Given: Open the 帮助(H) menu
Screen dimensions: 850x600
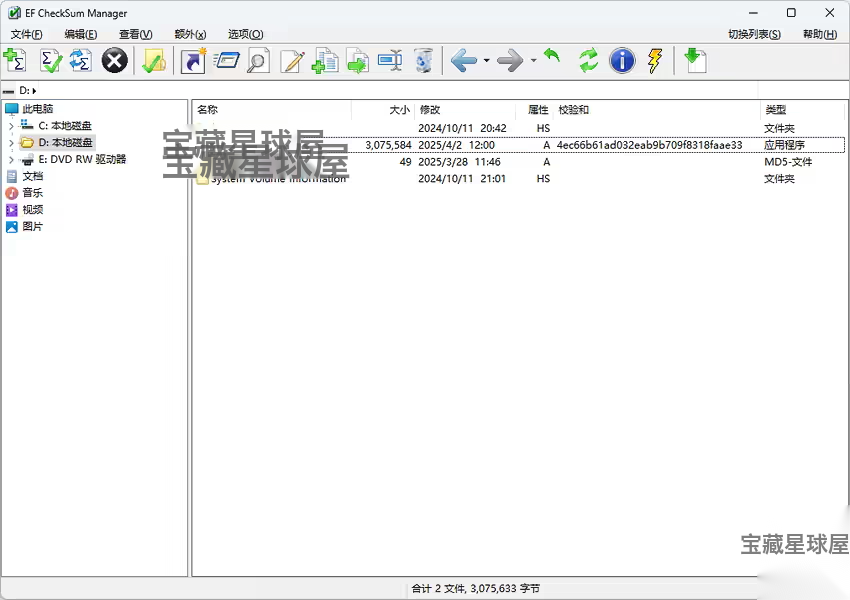Looking at the screenshot, I should (x=820, y=34).
